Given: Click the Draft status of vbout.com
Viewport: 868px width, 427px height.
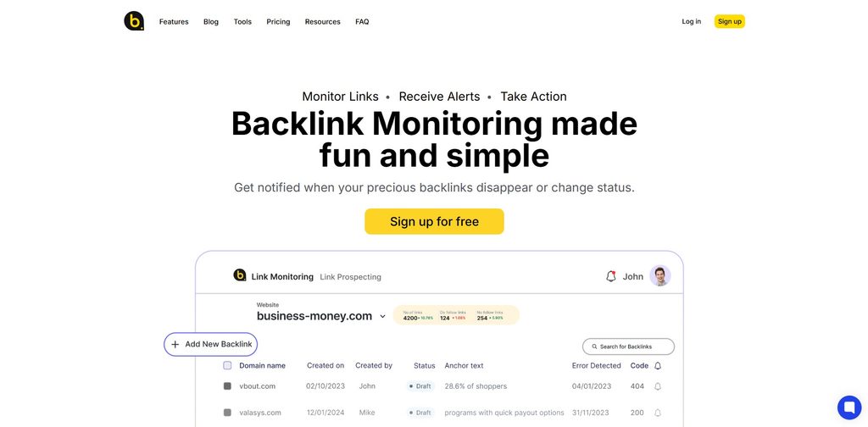Looking at the screenshot, I should [x=420, y=386].
